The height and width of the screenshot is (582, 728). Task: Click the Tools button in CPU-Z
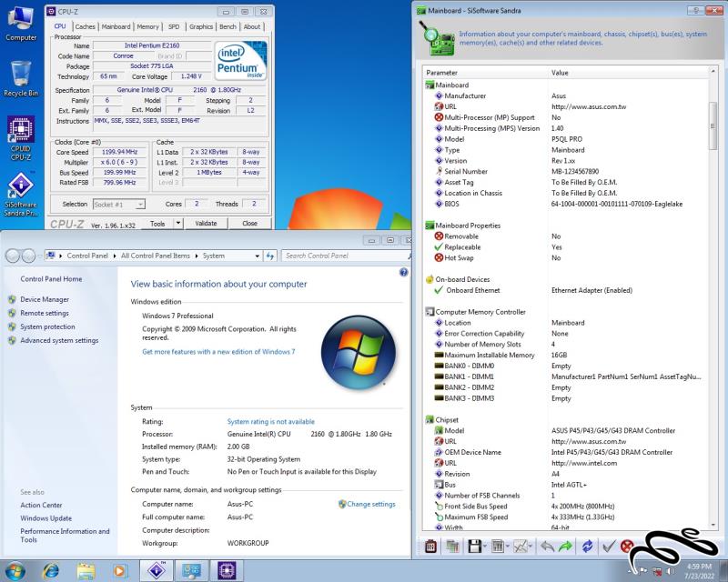tap(157, 223)
